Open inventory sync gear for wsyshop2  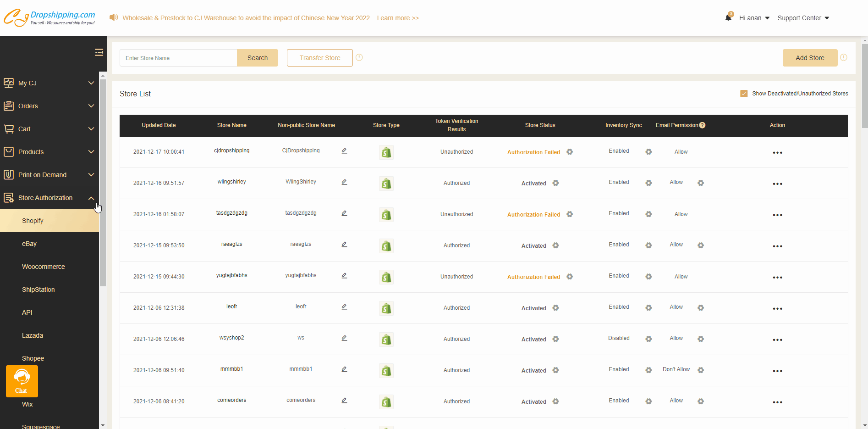pyautogui.click(x=648, y=339)
